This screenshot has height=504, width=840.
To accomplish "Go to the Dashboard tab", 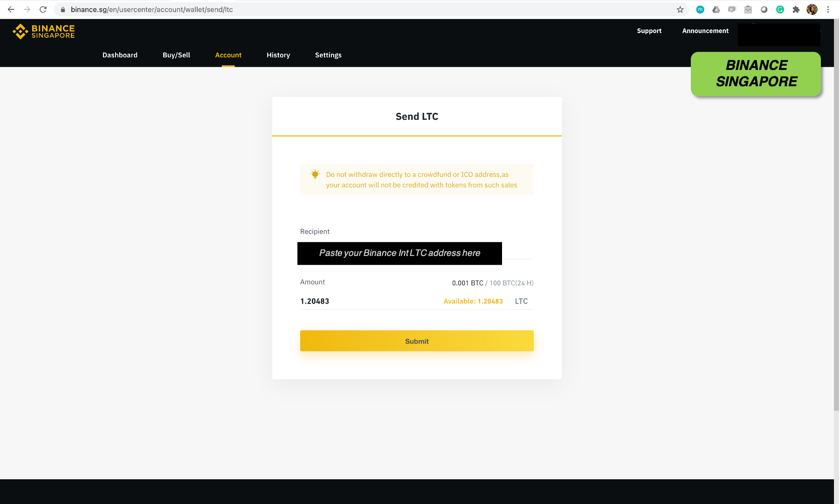I will point(120,55).
